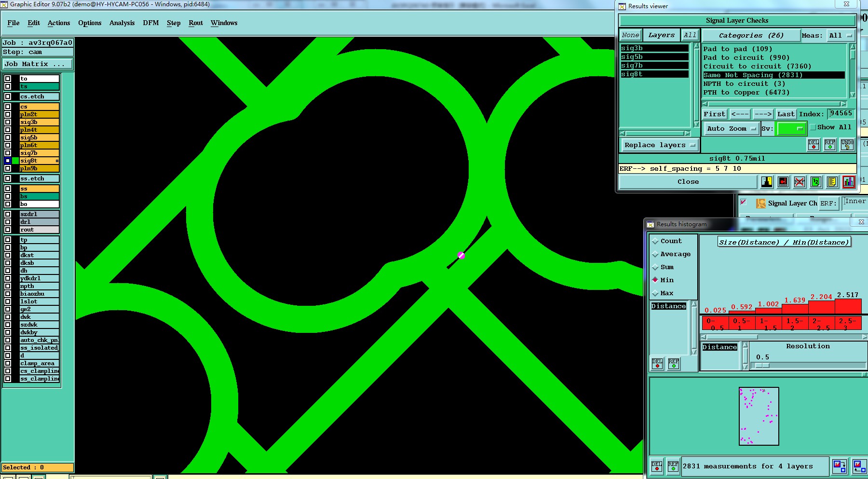
Task: Click DEL icon in Results viewer toolbar
Action: 814,145
